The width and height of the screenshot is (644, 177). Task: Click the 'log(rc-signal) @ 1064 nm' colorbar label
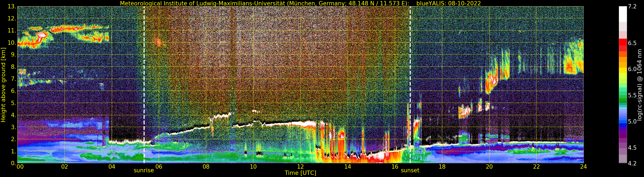click(x=640, y=85)
